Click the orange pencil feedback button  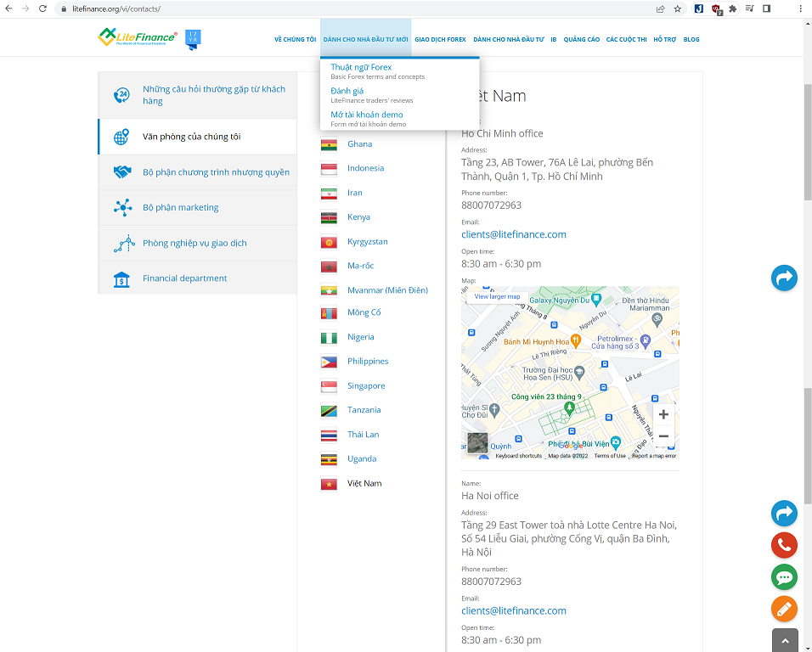(784, 609)
